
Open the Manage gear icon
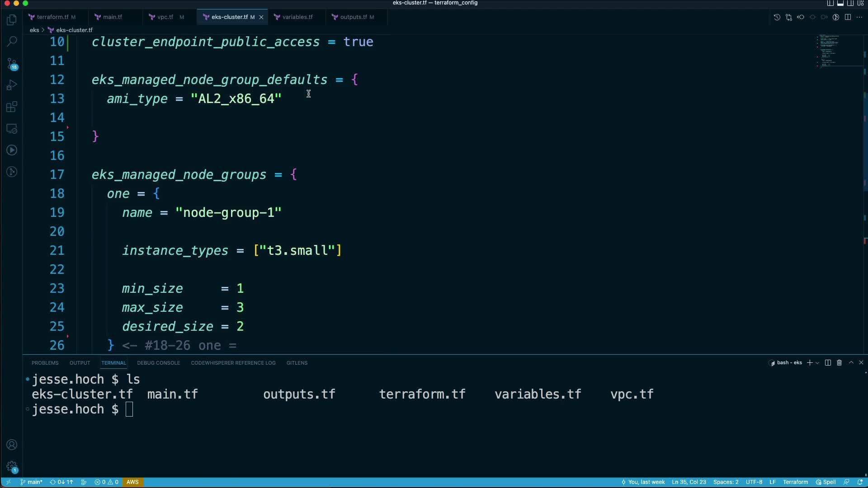point(12,466)
